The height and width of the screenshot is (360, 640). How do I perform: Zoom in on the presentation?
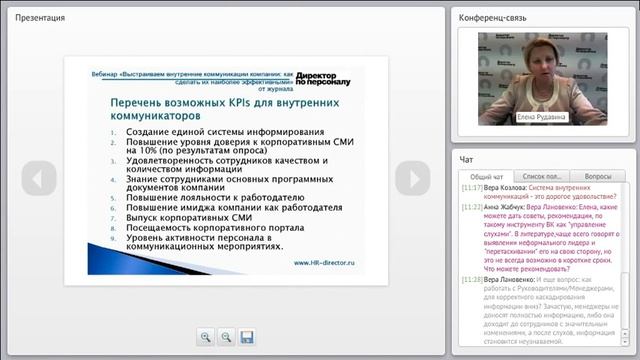(x=205, y=337)
